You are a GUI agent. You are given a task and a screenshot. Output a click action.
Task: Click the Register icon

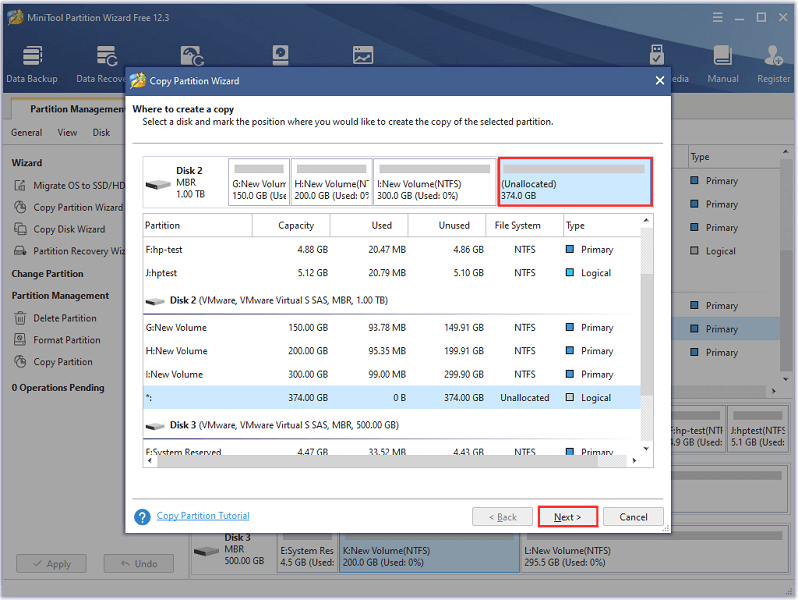point(774,64)
